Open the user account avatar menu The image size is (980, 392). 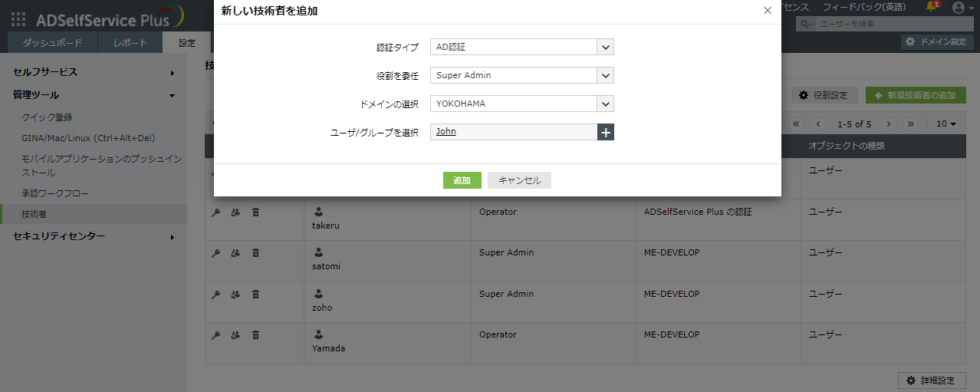(959, 8)
